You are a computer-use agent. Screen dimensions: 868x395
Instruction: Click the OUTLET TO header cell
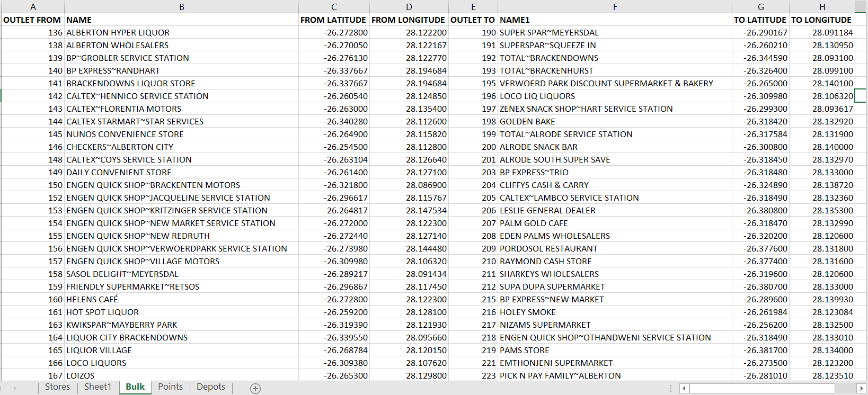click(x=473, y=20)
